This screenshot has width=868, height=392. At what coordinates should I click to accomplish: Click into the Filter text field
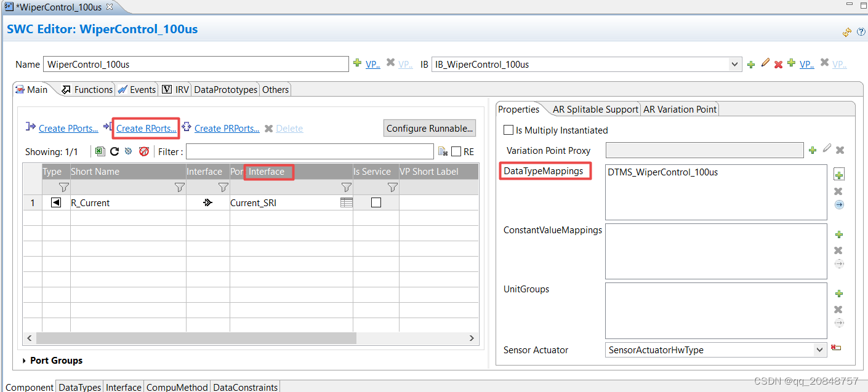[310, 151]
